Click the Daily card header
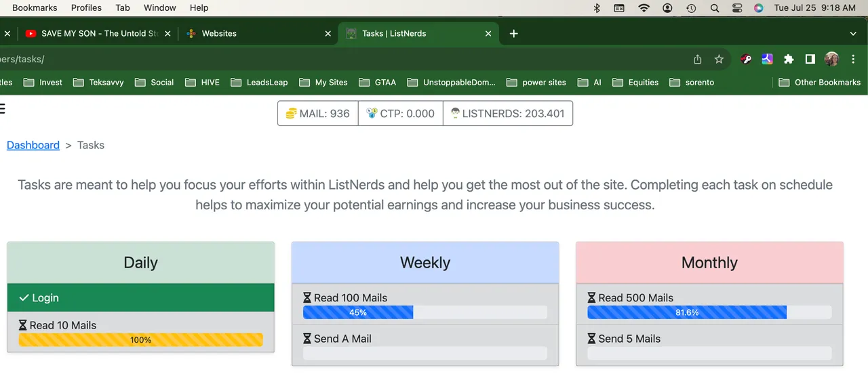Screen dimensions: 868x382 (140, 263)
